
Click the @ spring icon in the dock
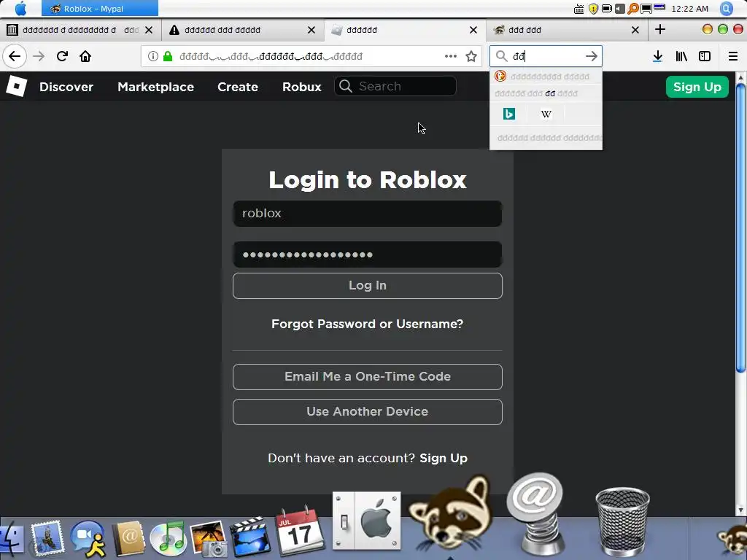point(535,514)
